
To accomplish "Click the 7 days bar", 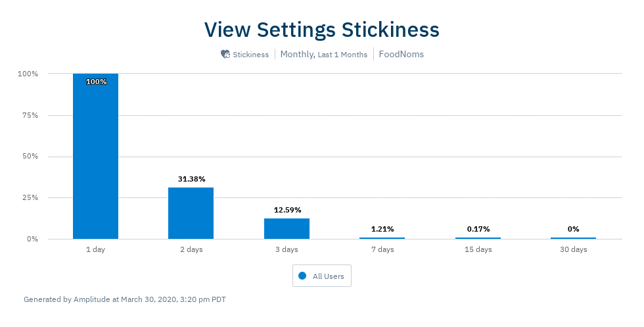I will click(382, 238).
